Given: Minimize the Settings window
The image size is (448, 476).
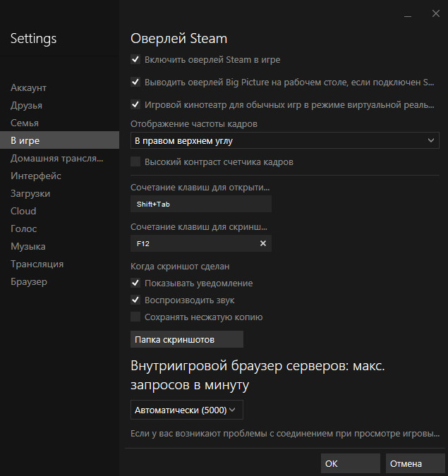Looking at the screenshot, I should tap(408, 15).
